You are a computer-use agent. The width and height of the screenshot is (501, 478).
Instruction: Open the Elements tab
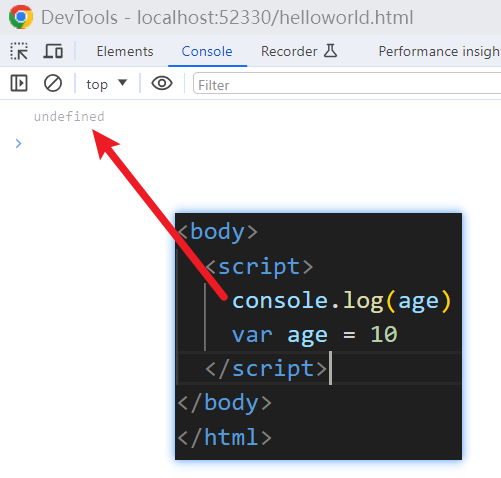[125, 51]
